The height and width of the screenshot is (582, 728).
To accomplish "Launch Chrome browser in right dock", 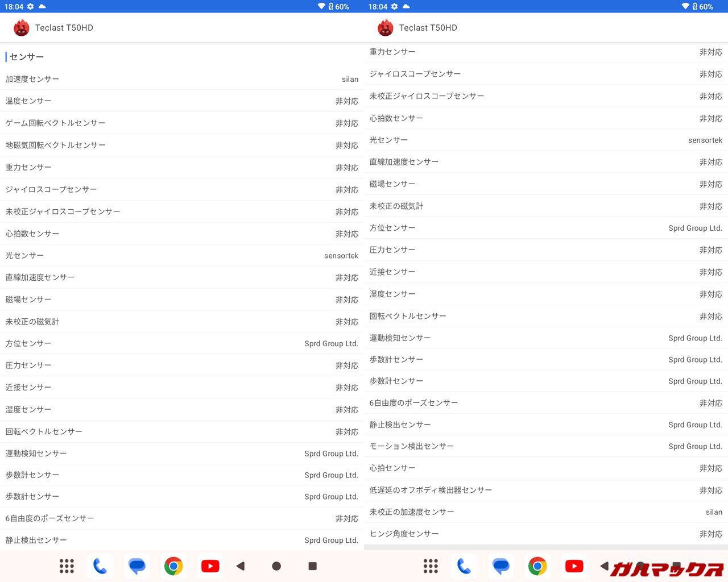I will [537, 566].
